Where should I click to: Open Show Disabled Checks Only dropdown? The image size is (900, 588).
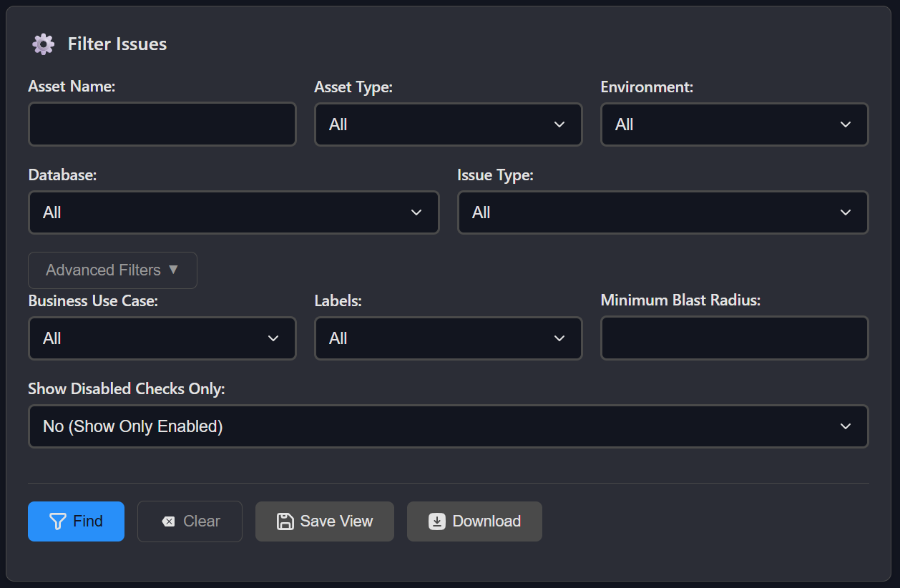coord(448,426)
